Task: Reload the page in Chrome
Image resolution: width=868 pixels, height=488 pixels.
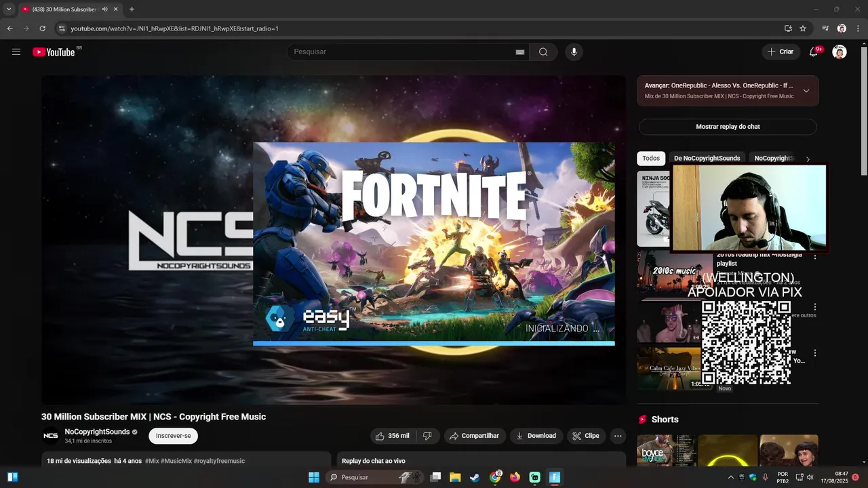Action: coord(42,28)
